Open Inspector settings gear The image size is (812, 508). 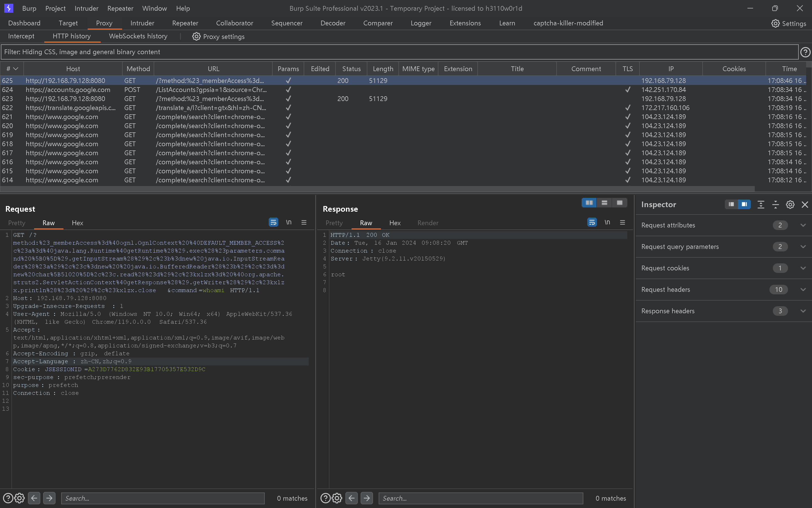point(790,204)
